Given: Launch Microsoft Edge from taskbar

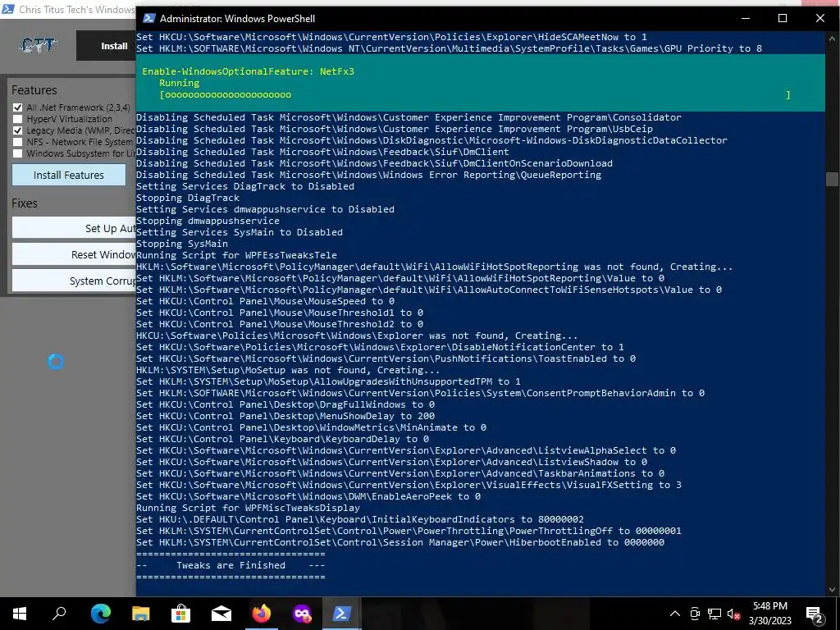Looking at the screenshot, I should [x=100, y=614].
